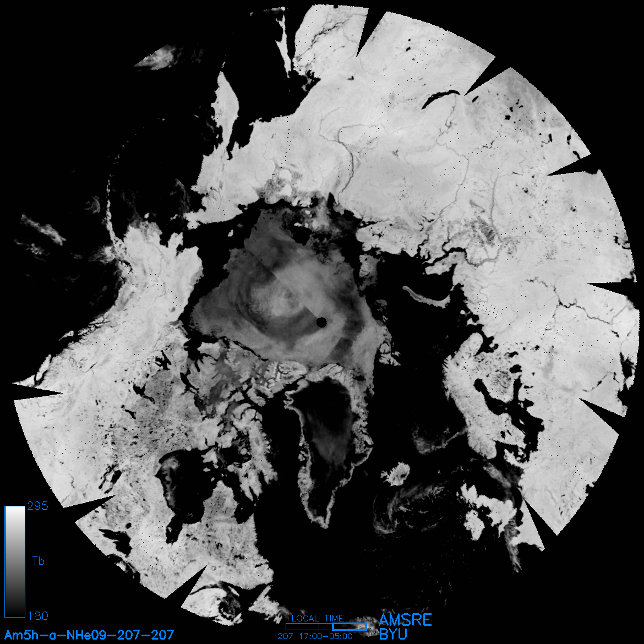Click the 'LOCAL TIME' label

(x=318, y=619)
